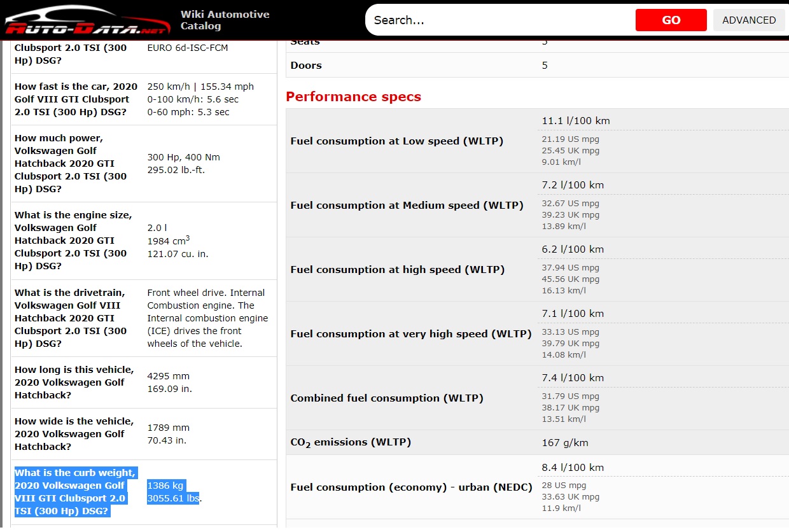The image size is (789, 532).
Task: Click the '33.13 US mpg' conversion value
Action: pos(570,332)
